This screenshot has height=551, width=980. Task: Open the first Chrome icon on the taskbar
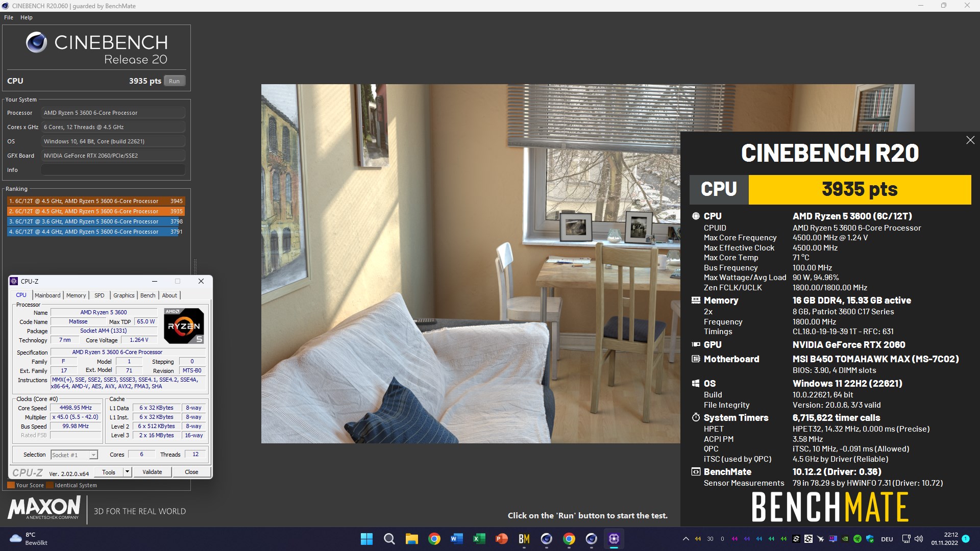(434, 539)
